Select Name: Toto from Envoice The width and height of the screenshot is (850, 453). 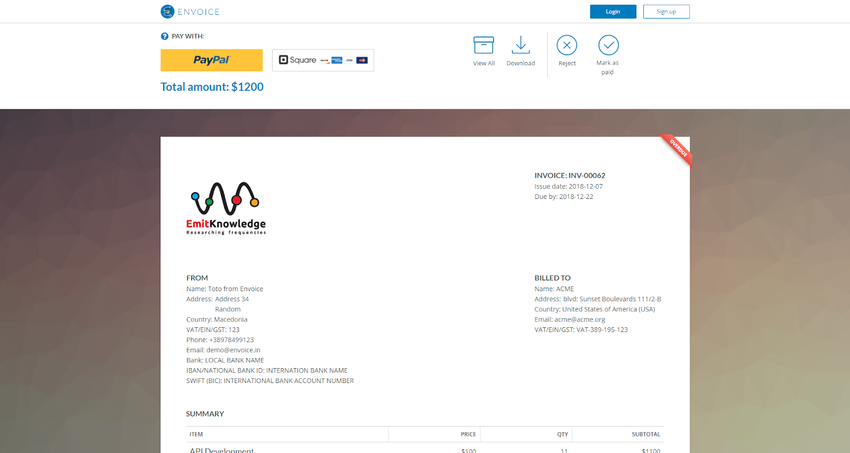pyautogui.click(x=224, y=289)
